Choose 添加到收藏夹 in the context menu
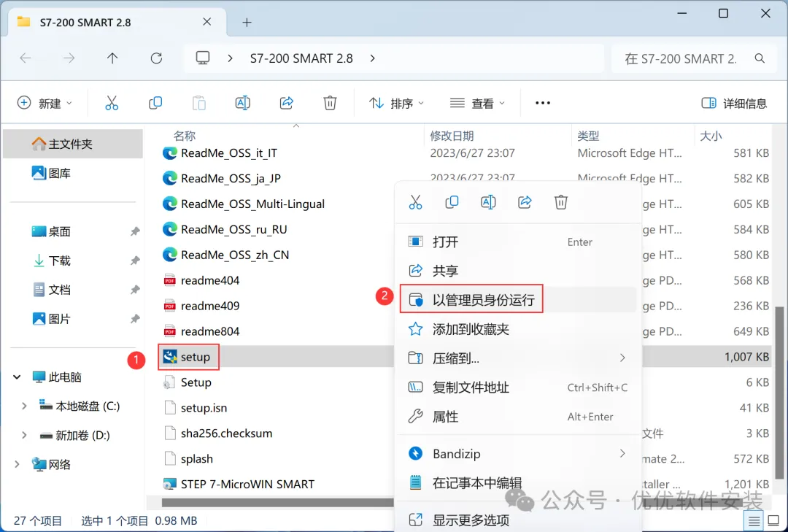Image resolution: width=788 pixels, height=532 pixels. 518,329
